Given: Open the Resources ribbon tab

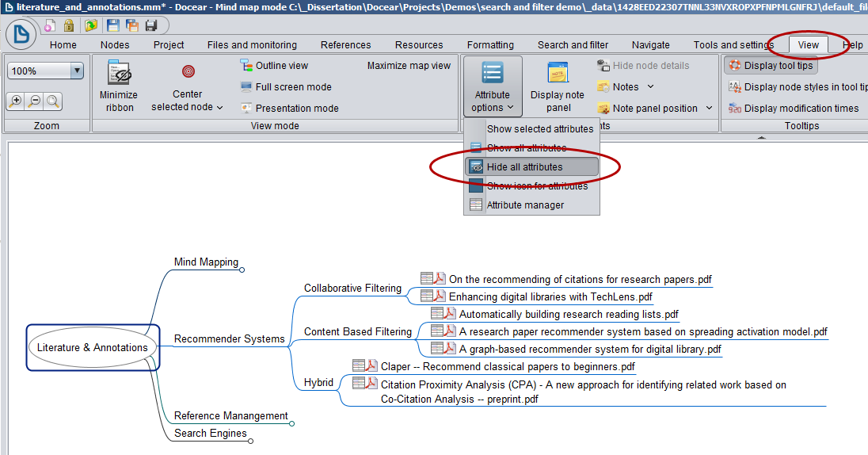Looking at the screenshot, I should pyautogui.click(x=419, y=45).
